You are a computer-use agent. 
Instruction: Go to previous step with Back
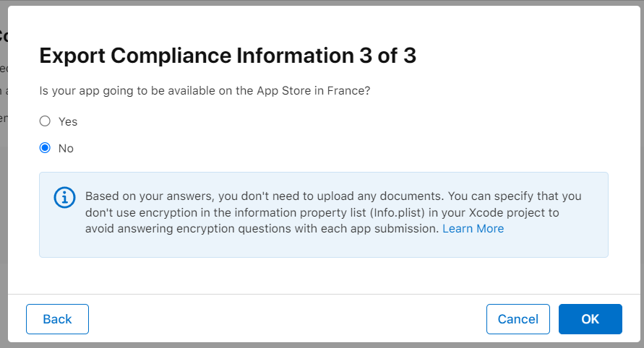click(57, 319)
